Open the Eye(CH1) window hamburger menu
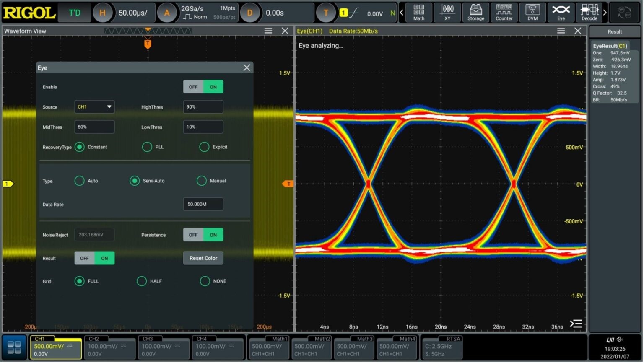The height and width of the screenshot is (363, 644). 561,31
